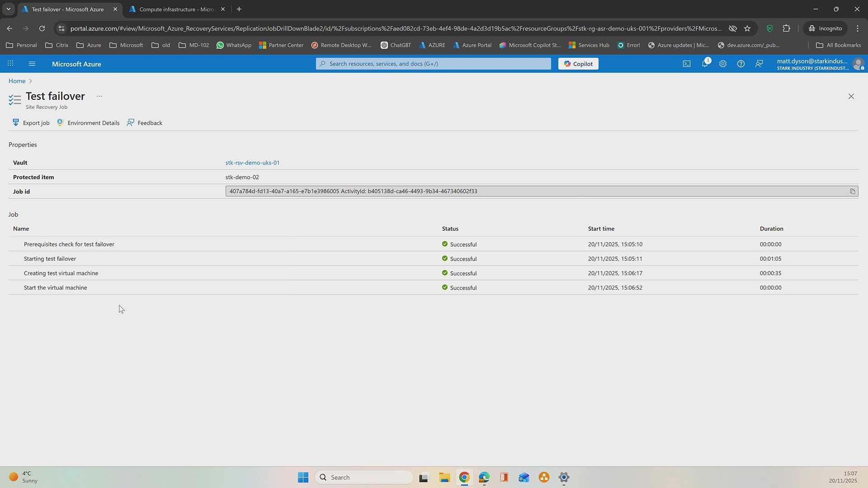Open the notifications bell
The image size is (868, 488).
(x=704, y=64)
